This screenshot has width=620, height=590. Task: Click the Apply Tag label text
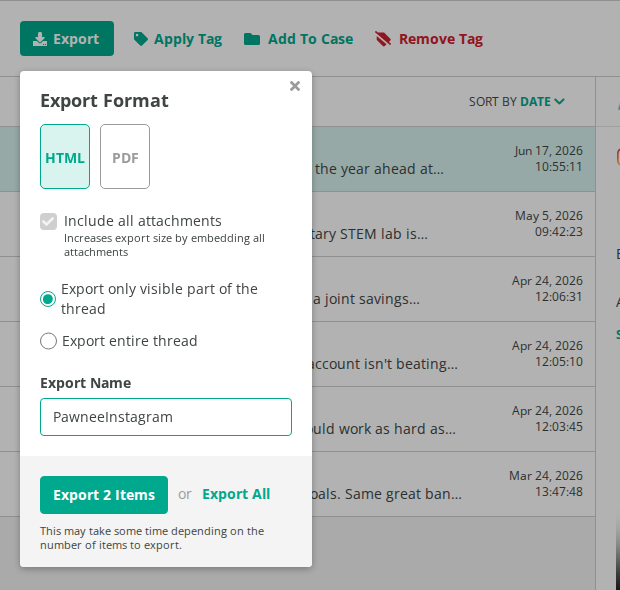(x=188, y=39)
